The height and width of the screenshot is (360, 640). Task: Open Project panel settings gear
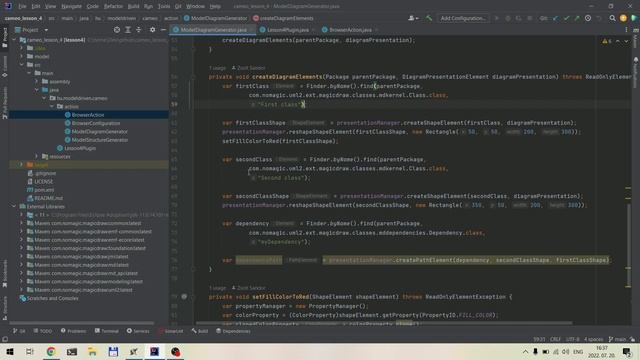152,30
